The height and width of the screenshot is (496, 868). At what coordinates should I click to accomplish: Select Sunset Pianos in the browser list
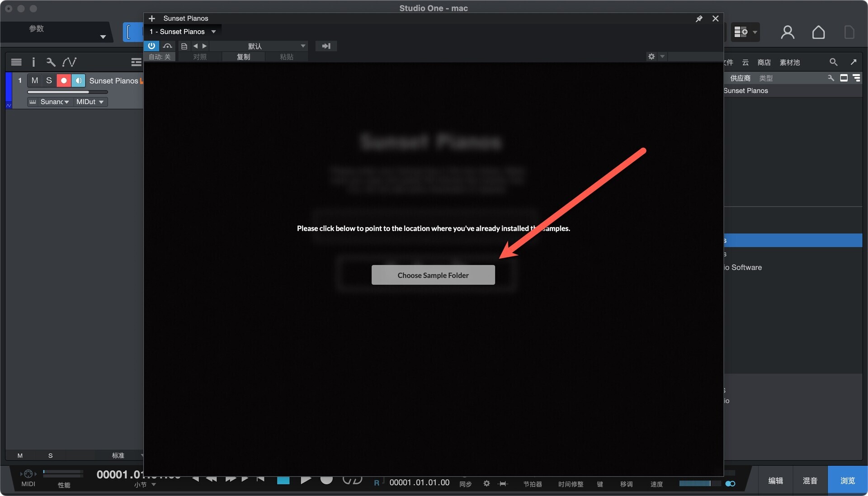(x=793, y=90)
